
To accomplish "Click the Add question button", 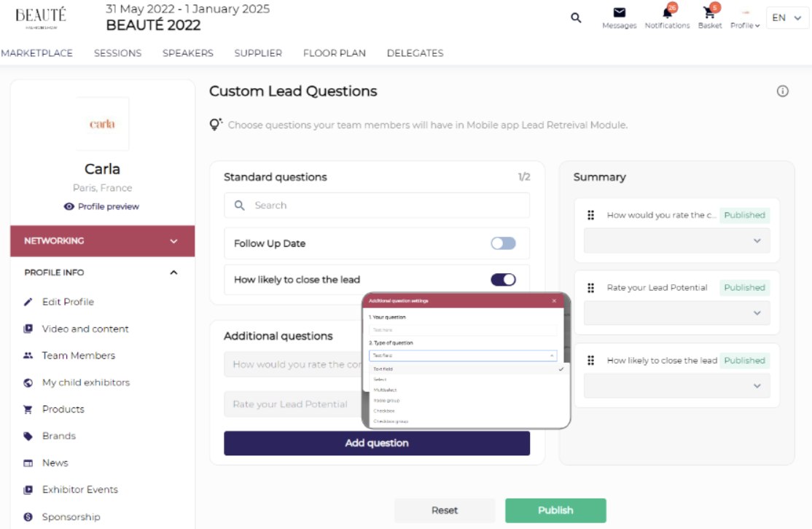I will point(377,443).
